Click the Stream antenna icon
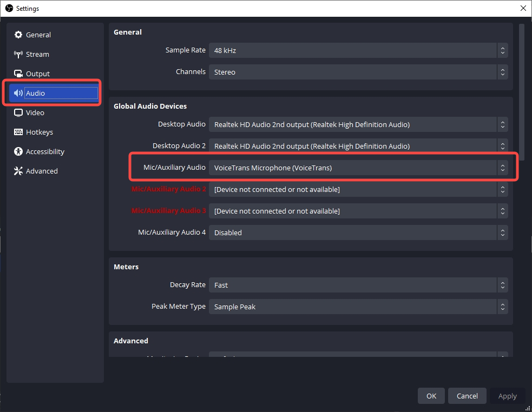The width and height of the screenshot is (532, 412). [18, 54]
